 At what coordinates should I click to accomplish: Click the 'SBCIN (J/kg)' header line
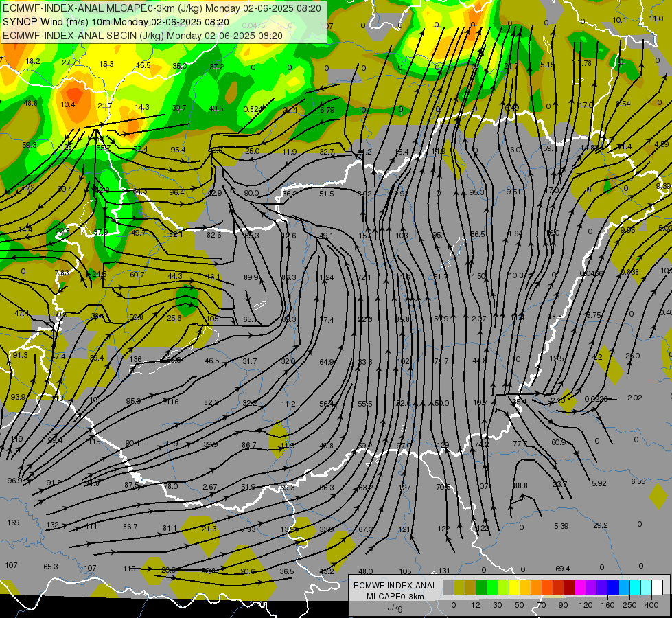pos(143,36)
